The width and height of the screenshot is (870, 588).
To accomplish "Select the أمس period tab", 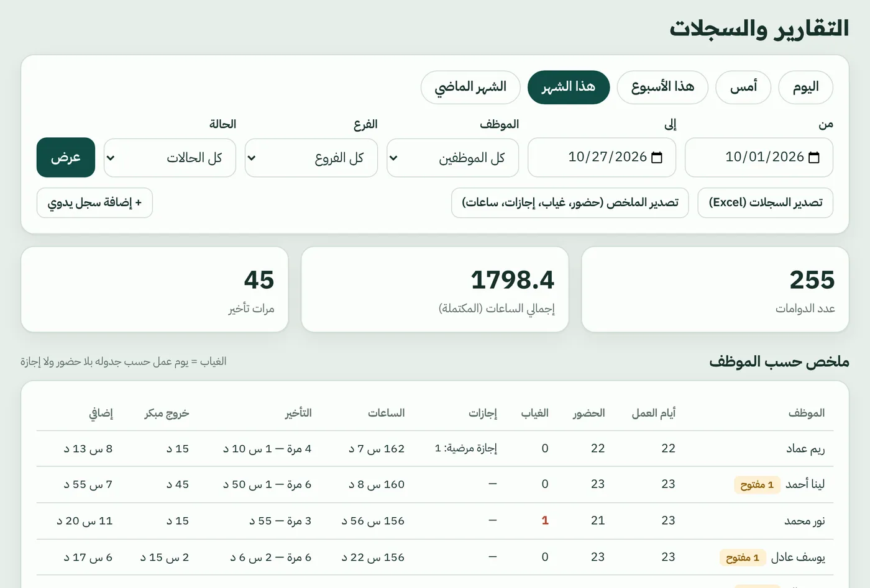I will coord(743,87).
